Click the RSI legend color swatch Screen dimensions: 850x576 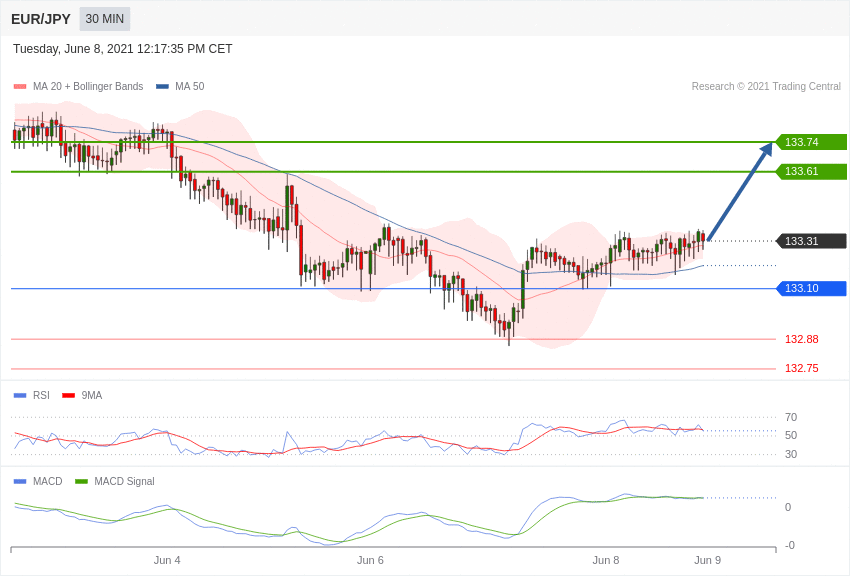point(20,396)
